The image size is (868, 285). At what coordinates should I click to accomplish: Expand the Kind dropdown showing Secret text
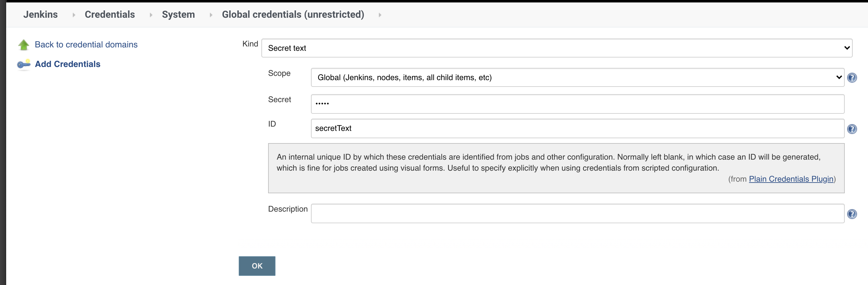557,48
